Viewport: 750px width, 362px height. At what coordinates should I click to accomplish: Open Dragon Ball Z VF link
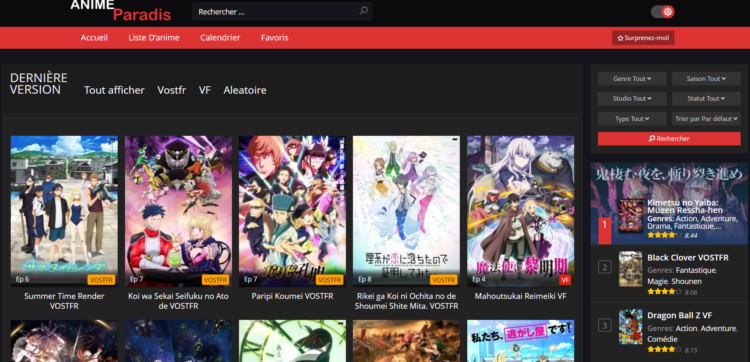point(680,316)
